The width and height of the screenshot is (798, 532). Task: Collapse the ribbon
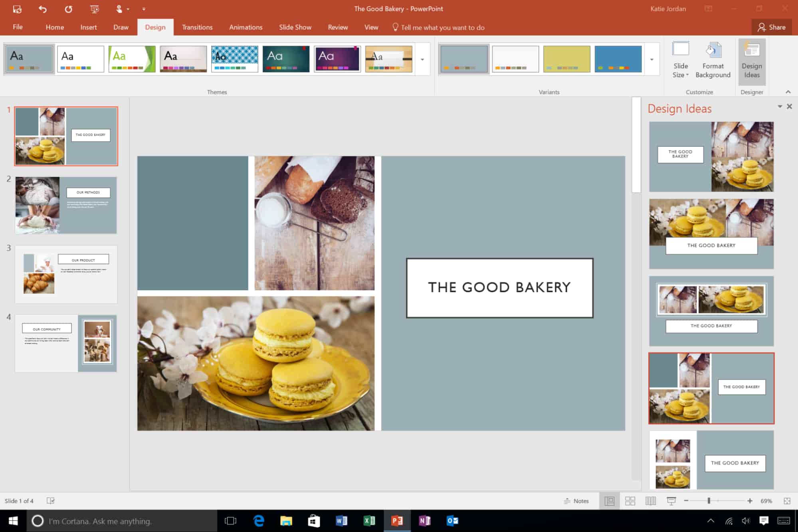(787, 92)
